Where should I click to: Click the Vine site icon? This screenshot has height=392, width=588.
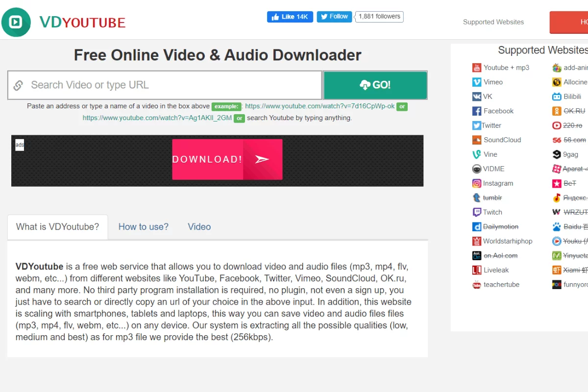click(477, 154)
